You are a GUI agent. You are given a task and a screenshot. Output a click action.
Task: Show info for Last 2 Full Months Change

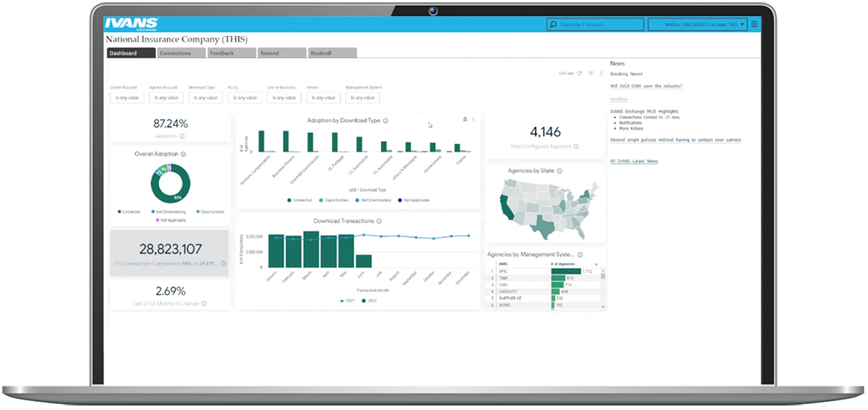(x=204, y=304)
